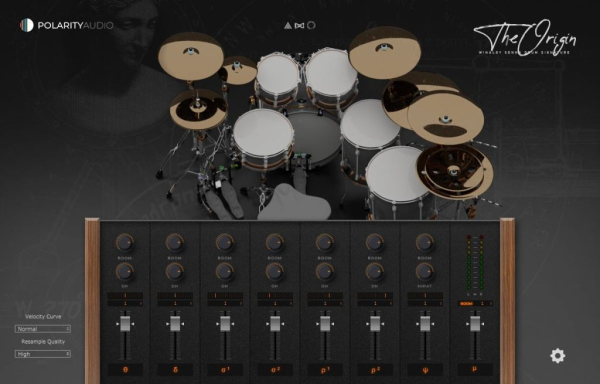Open settings with the gear icon
Screen dimensions: 600x384
pyautogui.click(x=558, y=356)
